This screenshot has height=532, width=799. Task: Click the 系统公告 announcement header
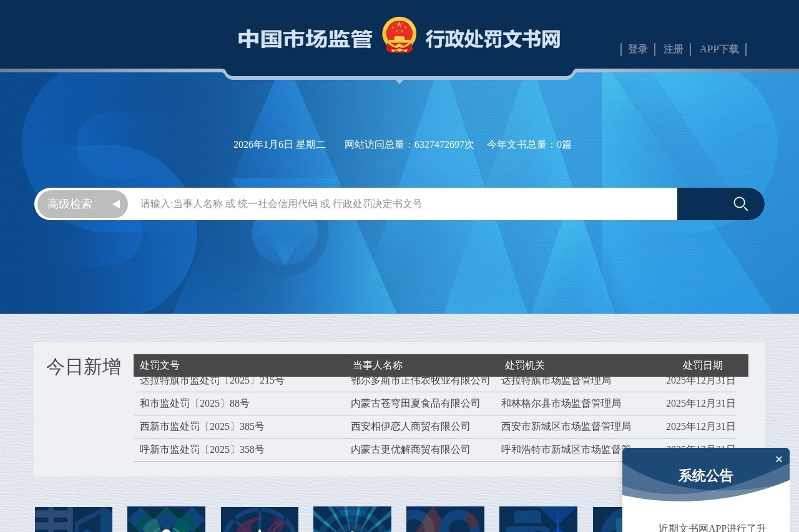705,475
